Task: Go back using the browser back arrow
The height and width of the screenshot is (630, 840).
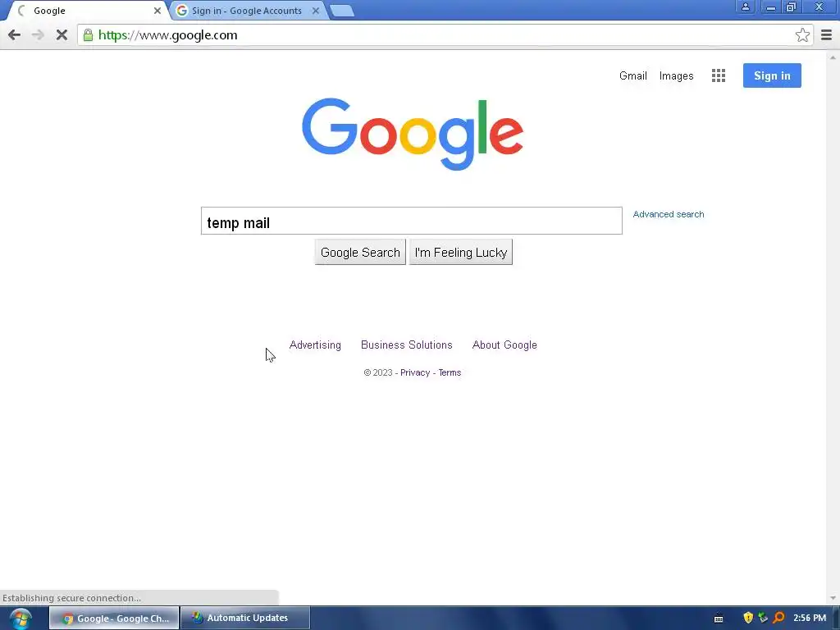Action: click(x=15, y=35)
